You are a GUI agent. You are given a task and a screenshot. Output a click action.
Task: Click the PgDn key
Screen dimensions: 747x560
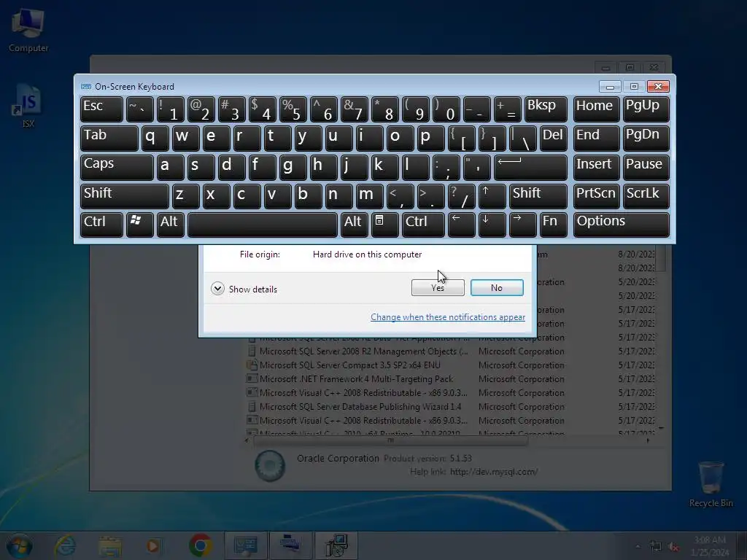pos(646,138)
